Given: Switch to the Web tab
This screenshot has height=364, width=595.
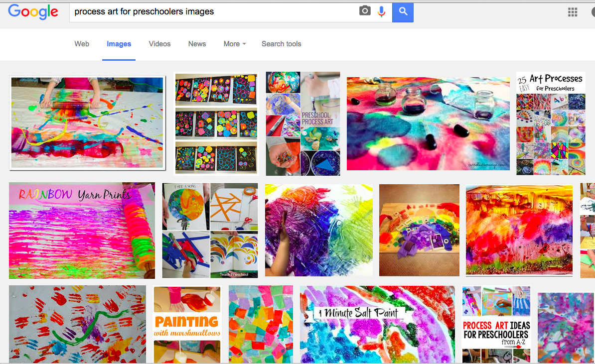Looking at the screenshot, I should 82,44.
